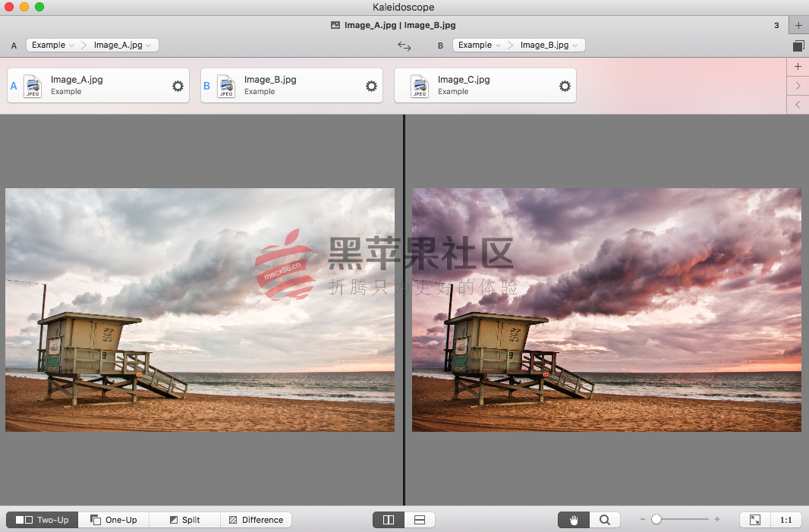Image resolution: width=809 pixels, height=532 pixels.
Task: Add file to shelf with plus
Action: [x=798, y=66]
